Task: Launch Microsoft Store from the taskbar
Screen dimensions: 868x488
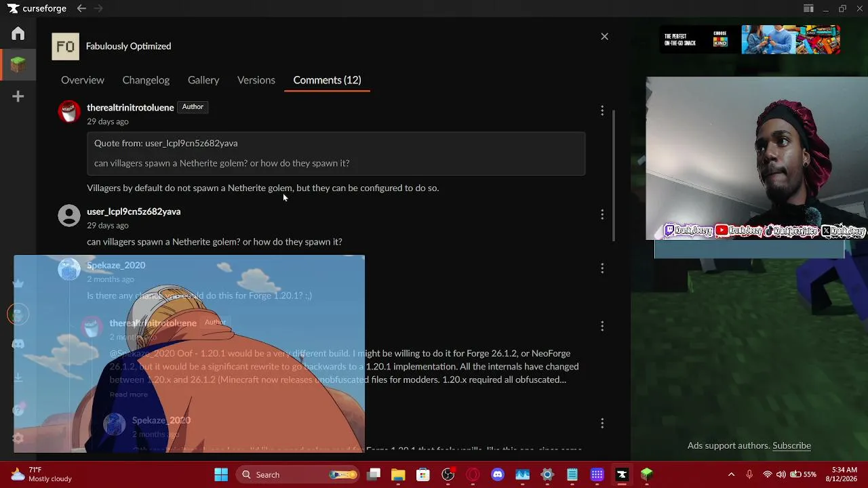Action: [423, 474]
